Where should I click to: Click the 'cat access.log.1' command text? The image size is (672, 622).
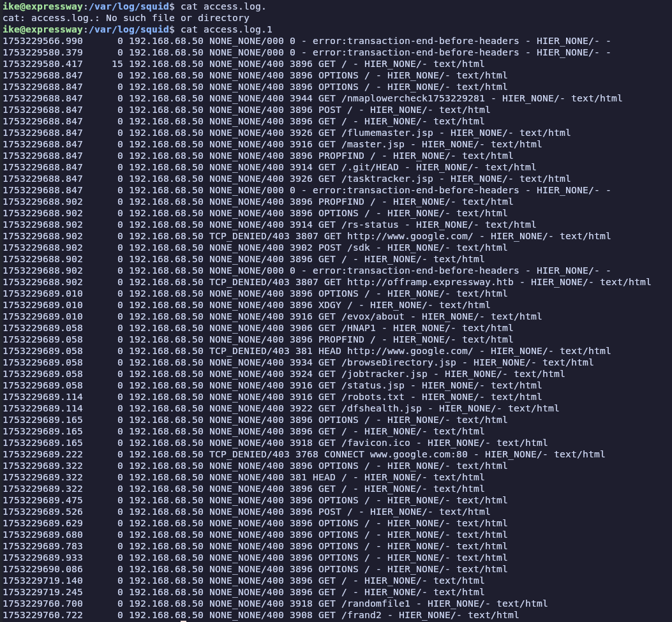(227, 29)
